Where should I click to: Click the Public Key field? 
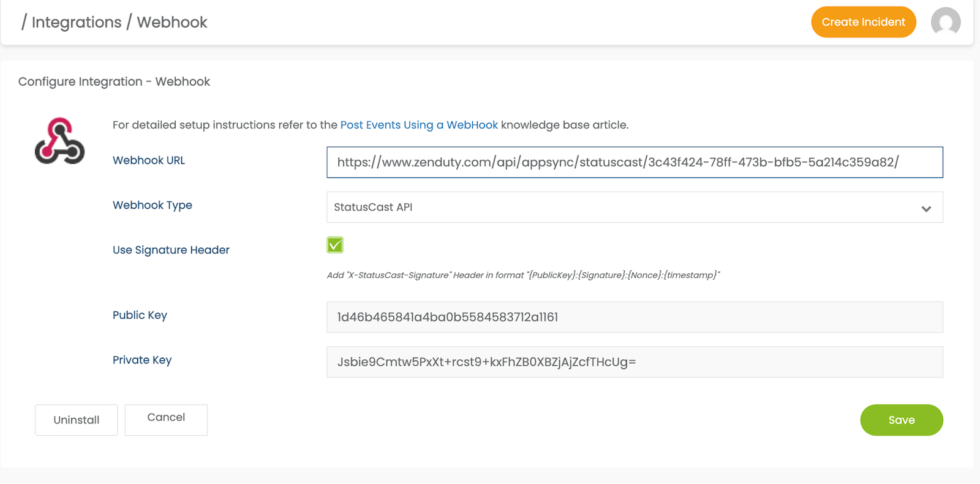click(x=635, y=317)
